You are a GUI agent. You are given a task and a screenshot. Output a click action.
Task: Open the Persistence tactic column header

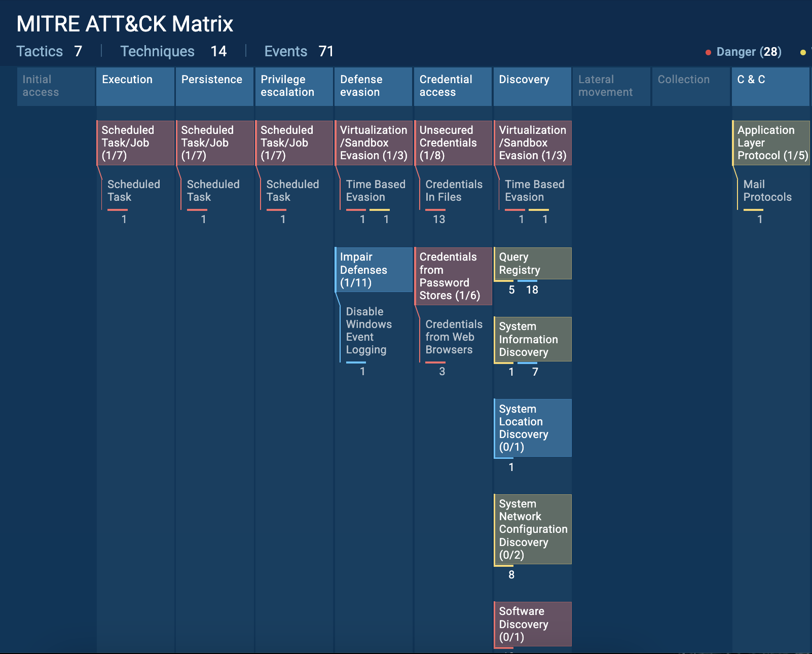click(214, 86)
